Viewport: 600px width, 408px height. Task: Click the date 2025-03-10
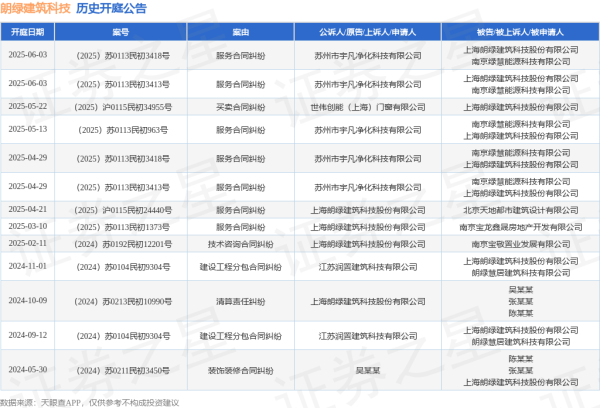(x=28, y=226)
